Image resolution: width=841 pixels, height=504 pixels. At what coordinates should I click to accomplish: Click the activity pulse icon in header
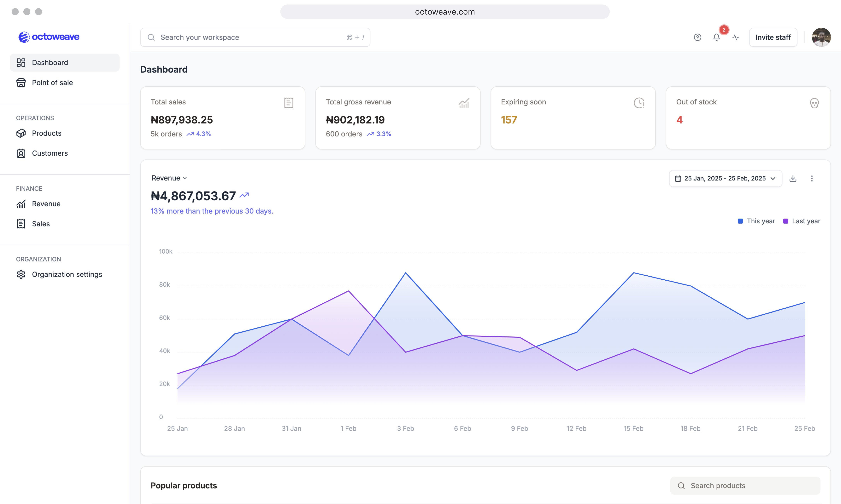pos(736,37)
